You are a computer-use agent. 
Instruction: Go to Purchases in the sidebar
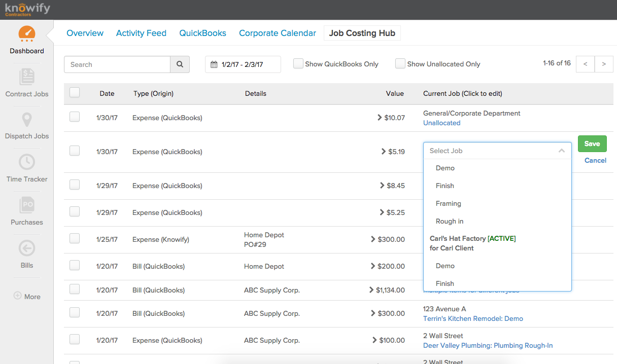point(27,211)
